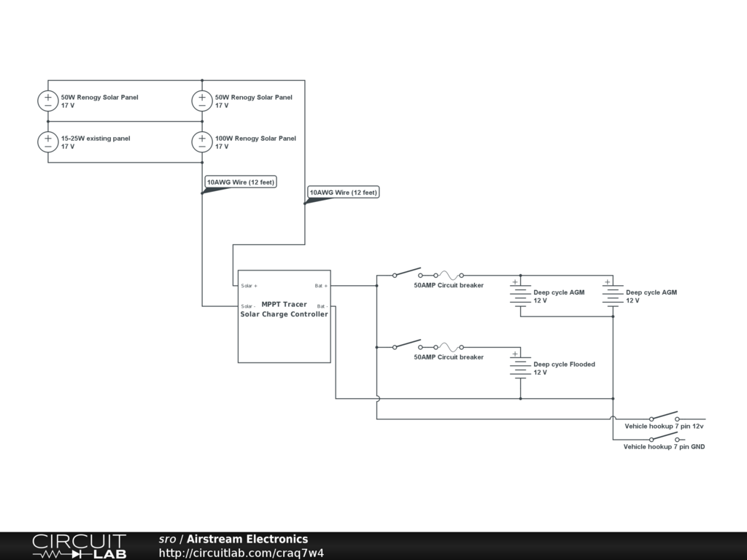
Task: Click the CircuitLab logo
Action: pyautogui.click(x=80, y=546)
